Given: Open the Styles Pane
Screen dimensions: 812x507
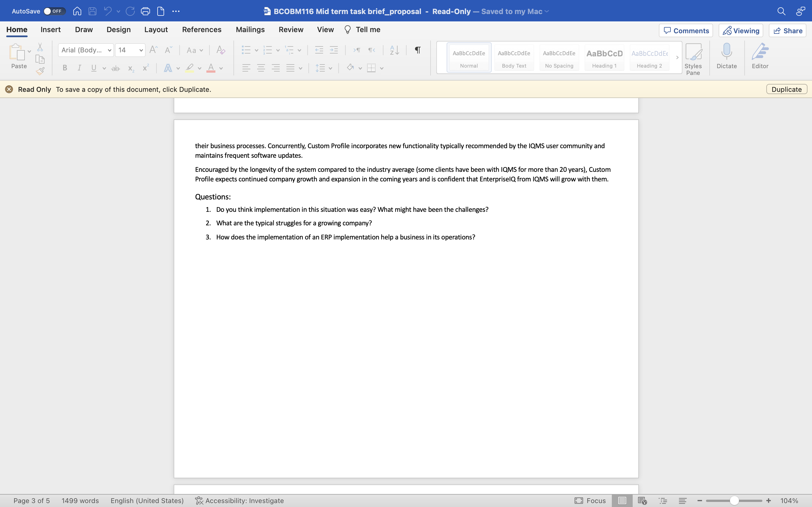Looking at the screenshot, I should [x=693, y=59].
